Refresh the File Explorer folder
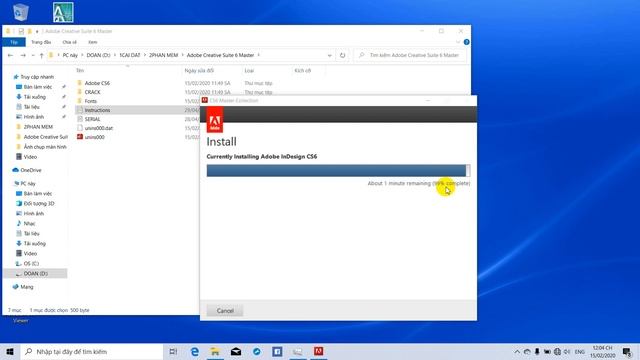 [x=342, y=55]
